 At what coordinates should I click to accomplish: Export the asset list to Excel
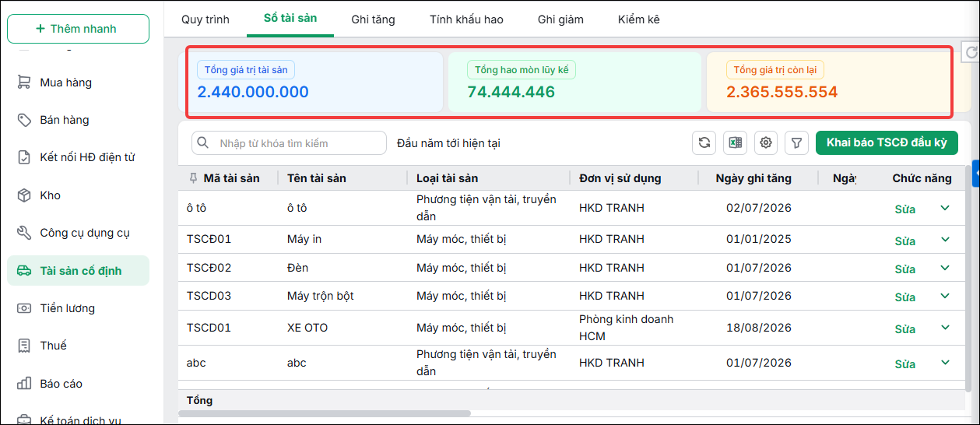coord(735,142)
